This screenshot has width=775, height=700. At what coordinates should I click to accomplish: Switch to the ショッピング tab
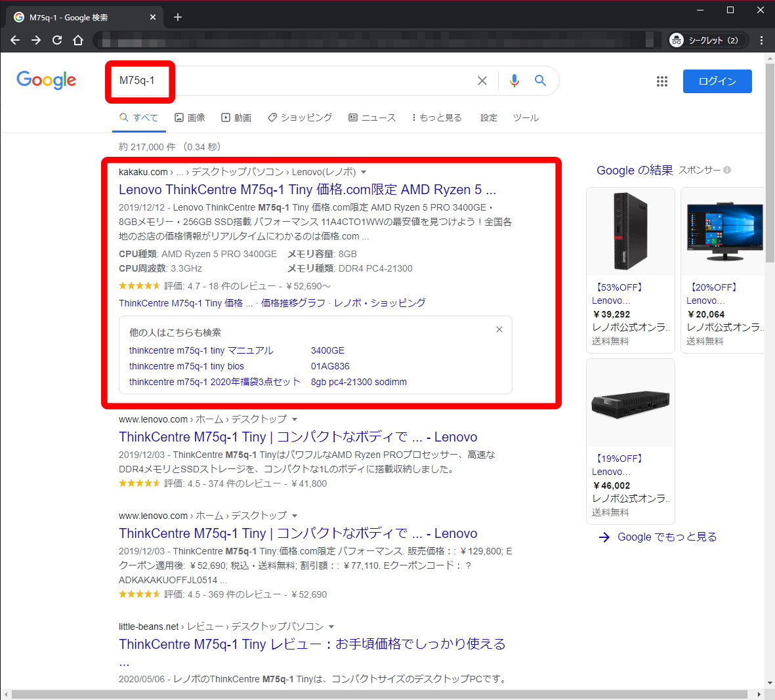[300, 117]
